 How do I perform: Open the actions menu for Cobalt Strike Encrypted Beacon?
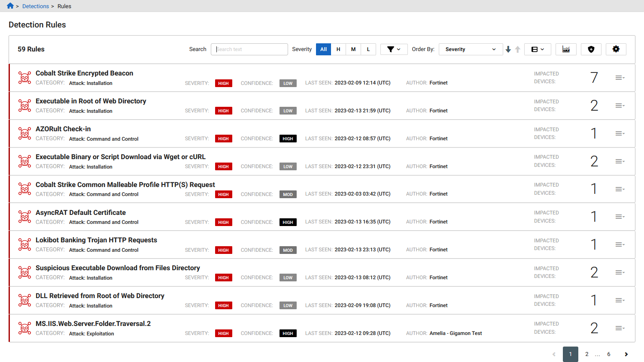pyautogui.click(x=620, y=78)
